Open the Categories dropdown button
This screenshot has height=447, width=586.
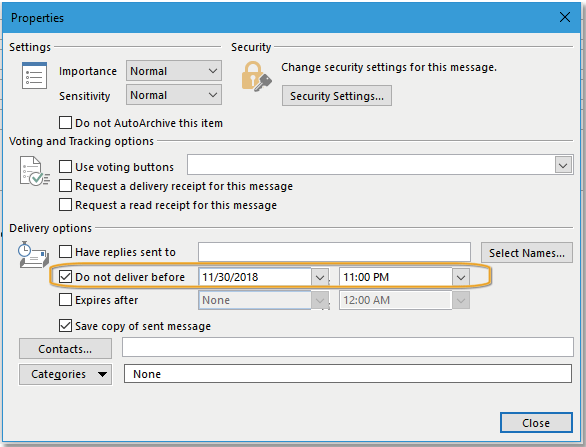click(65, 374)
